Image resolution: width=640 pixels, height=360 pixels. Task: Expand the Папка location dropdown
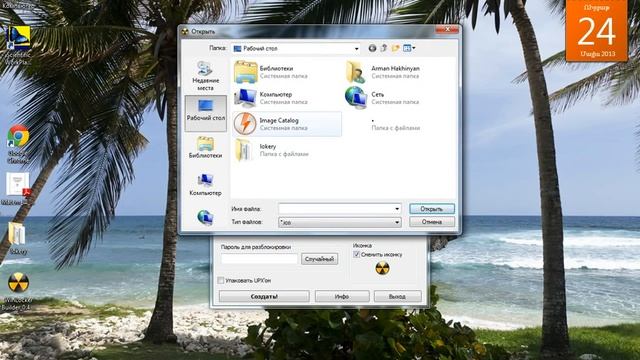(x=356, y=49)
